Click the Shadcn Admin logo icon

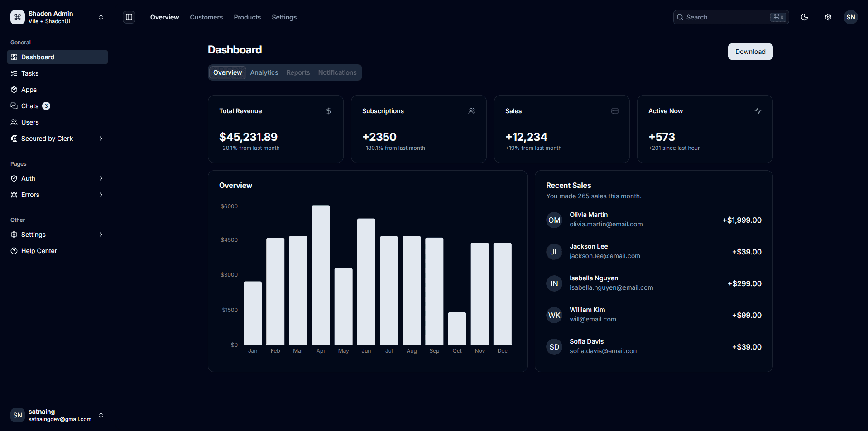pos(17,17)
